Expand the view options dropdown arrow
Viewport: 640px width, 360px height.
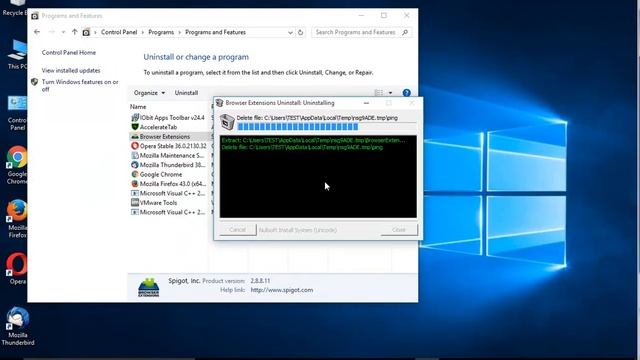(x=390, y=93)
